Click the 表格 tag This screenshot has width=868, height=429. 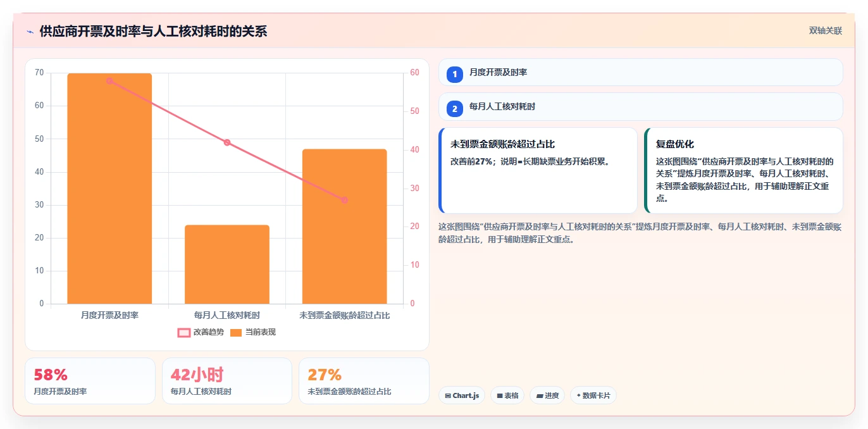(507, 395)
